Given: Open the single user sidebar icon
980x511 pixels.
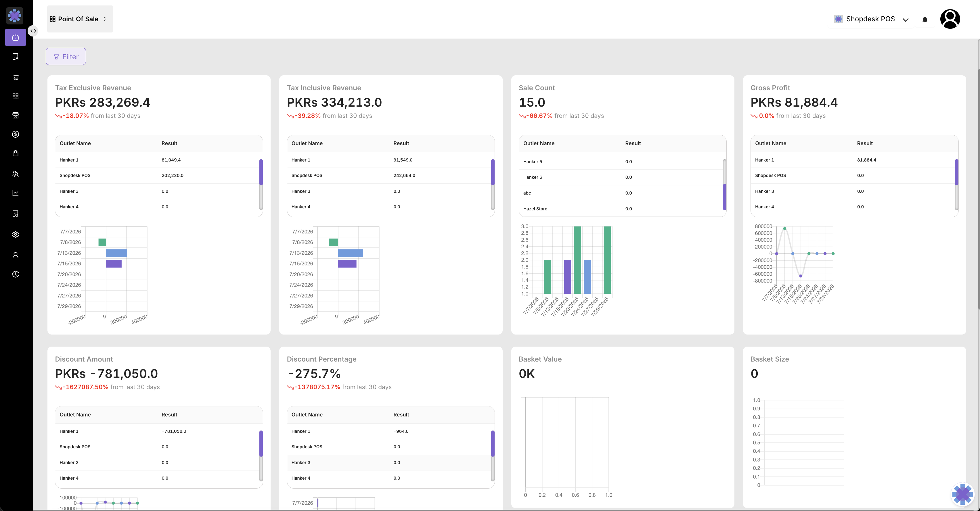Looking at the screenshot, I should (16, 255).
